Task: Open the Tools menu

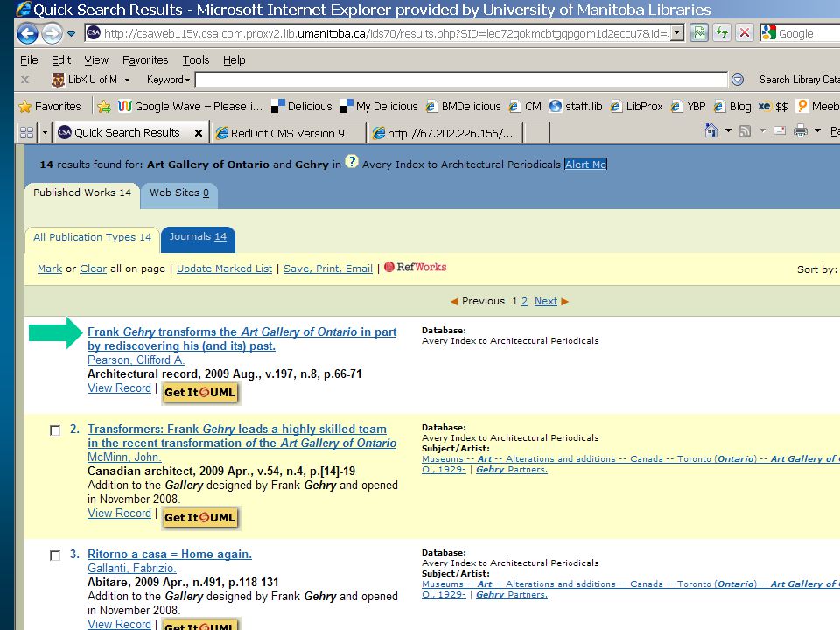Action: [x=195, y=60]
